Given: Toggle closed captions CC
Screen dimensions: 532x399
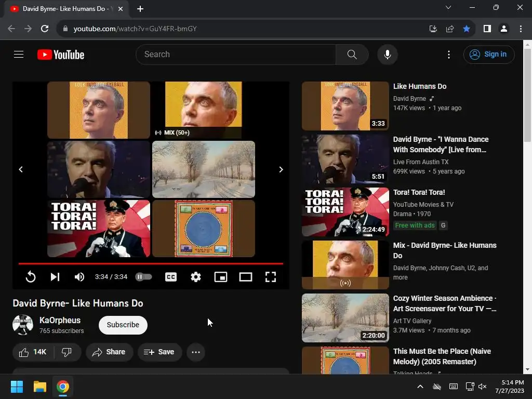Looking at the screenshot, I should coord(170,277).
